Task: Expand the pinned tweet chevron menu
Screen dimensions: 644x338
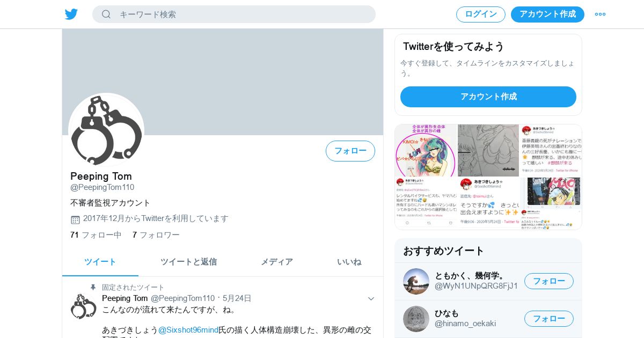Action: coord(371,299)
